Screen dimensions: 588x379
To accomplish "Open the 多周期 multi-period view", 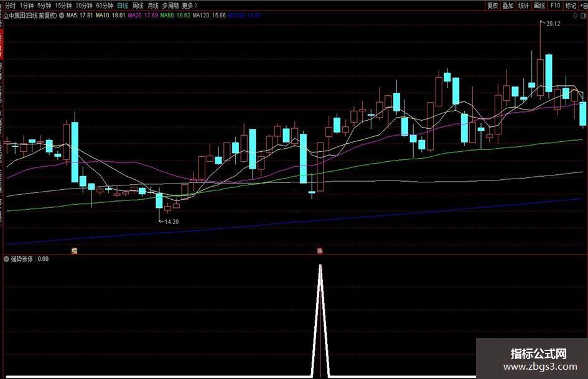I will point(170,6).
